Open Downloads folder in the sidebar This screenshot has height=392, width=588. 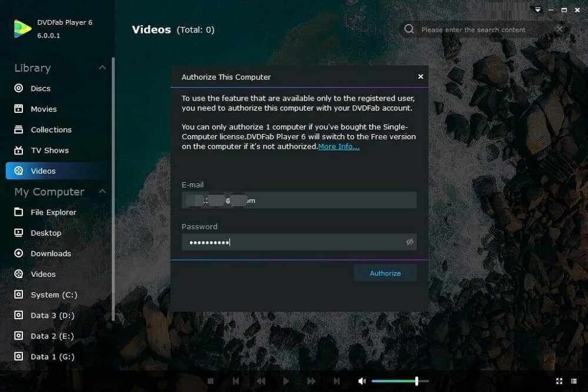51,253
